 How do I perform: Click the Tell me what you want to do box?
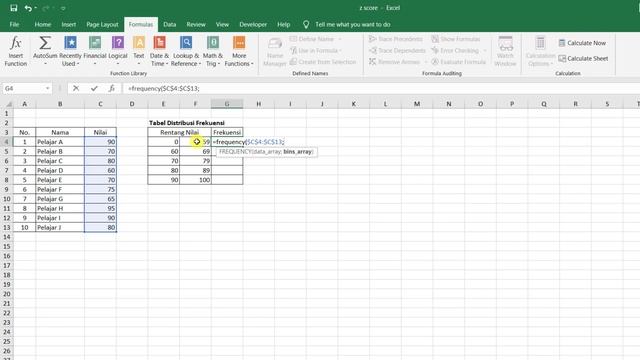353,24
